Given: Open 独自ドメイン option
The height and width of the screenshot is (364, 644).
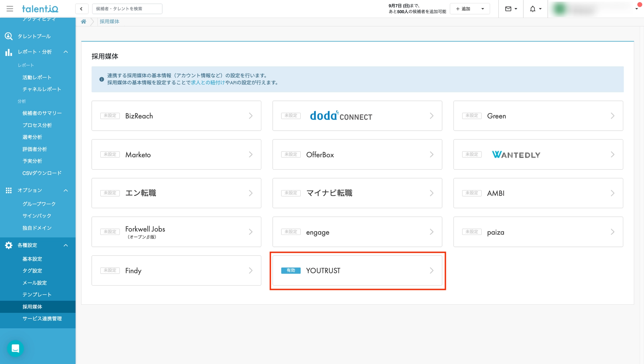Looking at the screenshot, I should (x=37, y=228).
